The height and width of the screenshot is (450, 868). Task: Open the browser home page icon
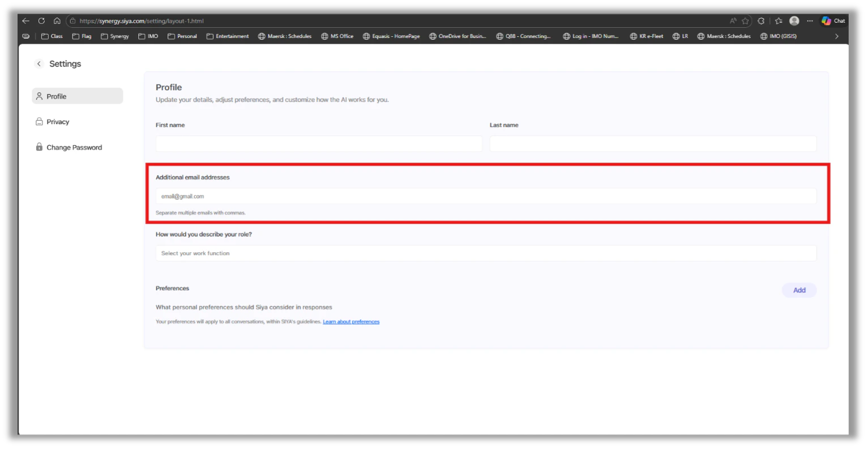pos(57,21)
